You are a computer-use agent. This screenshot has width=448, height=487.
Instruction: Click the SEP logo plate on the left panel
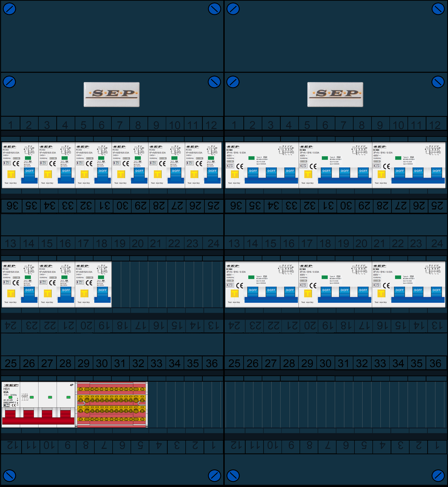[111, 94]
